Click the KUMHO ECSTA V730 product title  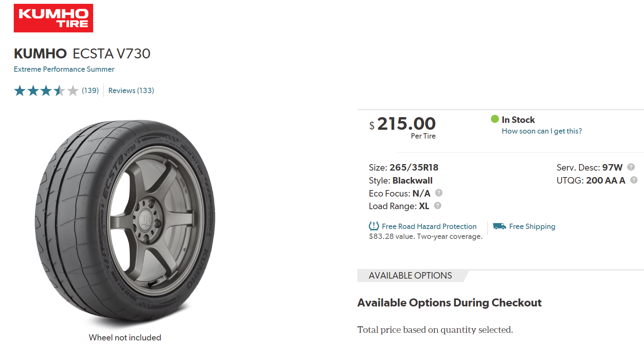tap(82, 53)
